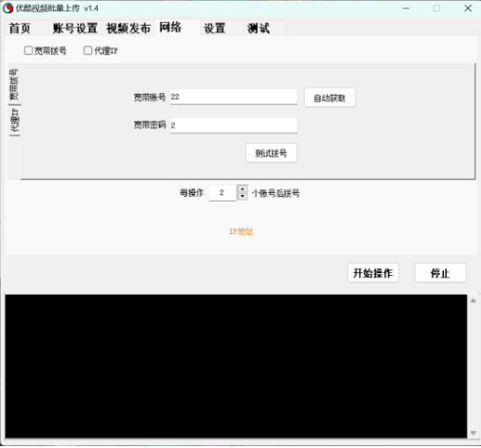Decrease the account count stepper down arrow
Viewport: 481px width, 448px height.
click(242, 196)
